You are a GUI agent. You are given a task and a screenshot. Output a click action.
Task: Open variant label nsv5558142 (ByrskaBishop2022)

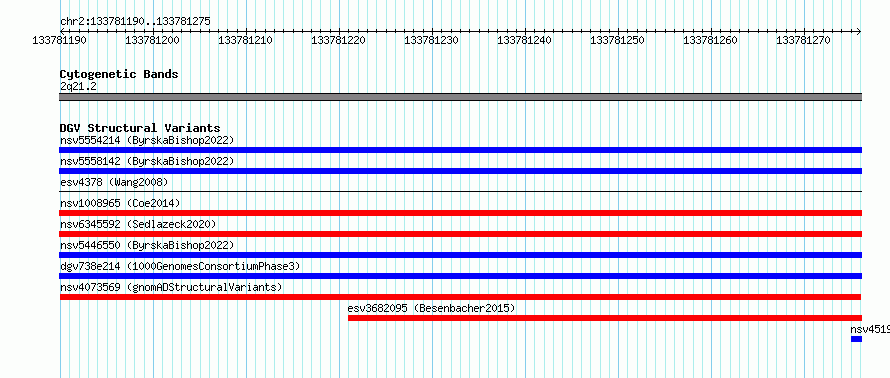tap(147, 161)
